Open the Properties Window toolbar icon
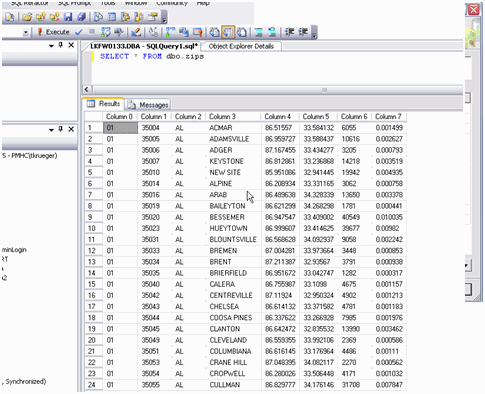The width and height of the screenshot is (485, 394). 153,17
